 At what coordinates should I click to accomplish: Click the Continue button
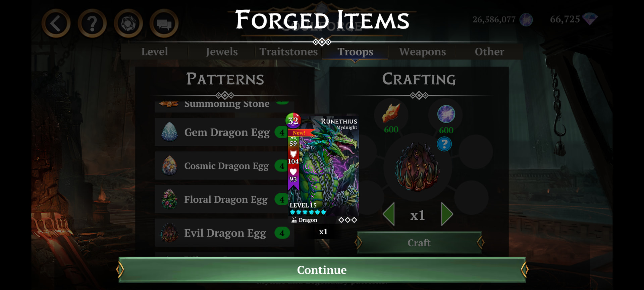322,270
